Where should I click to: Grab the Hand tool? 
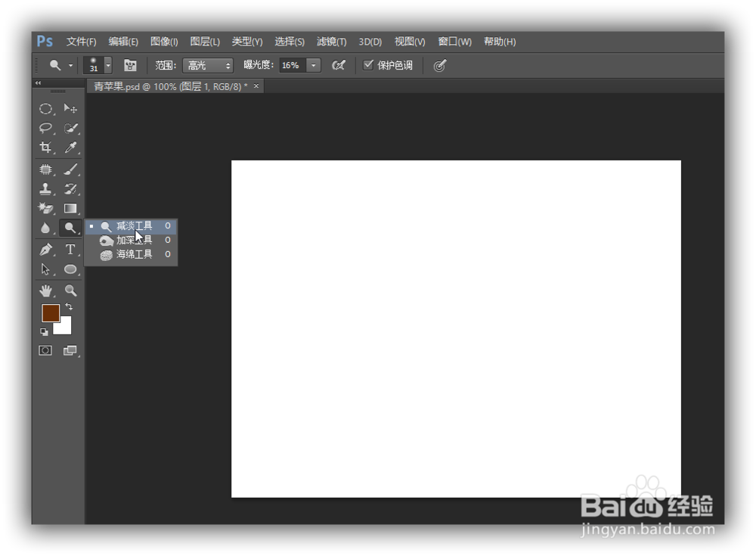[45, 290]
